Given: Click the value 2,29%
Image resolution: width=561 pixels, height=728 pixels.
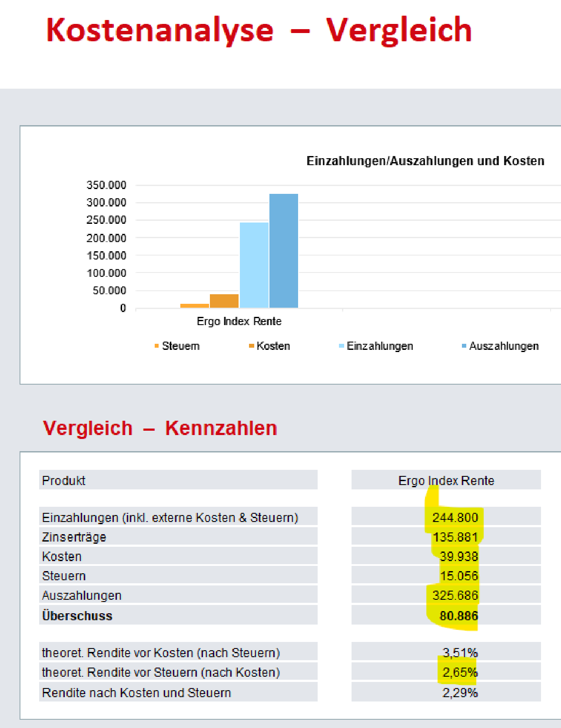Looking at the screenshot, I should [x=460, y=692].
